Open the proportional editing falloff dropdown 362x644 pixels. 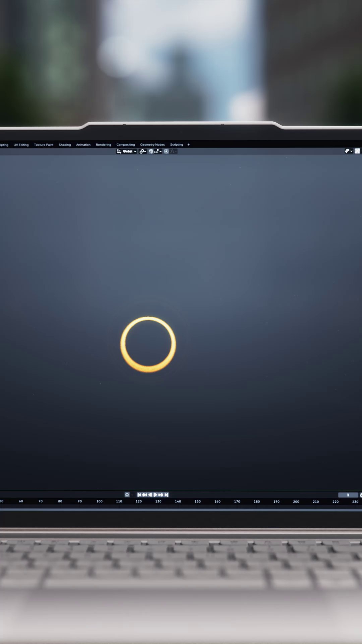click(173, 151)
